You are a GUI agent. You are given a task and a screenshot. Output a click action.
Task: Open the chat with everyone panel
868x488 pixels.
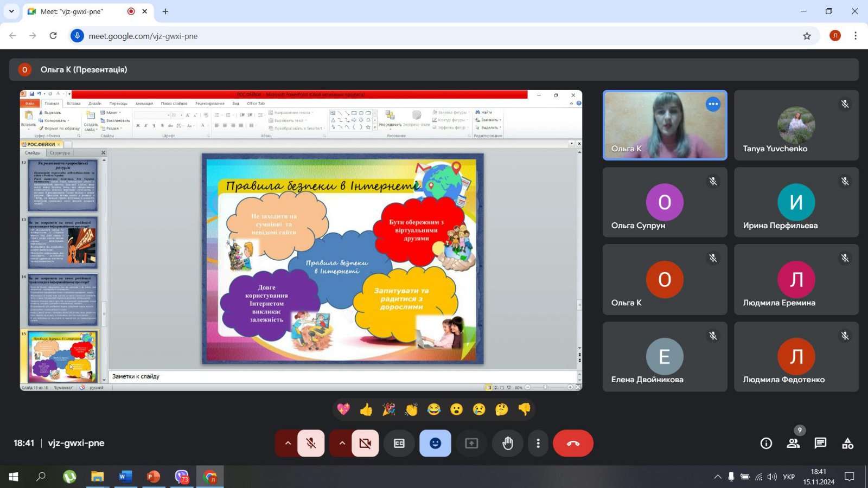tap(820, 444)
